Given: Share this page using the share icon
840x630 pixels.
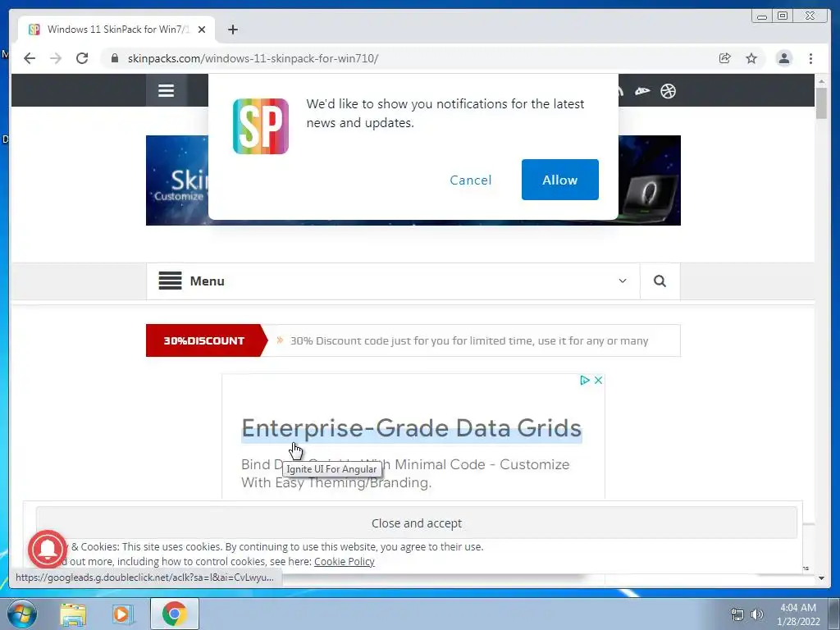Looking at the screenshot, I should point(725,58).
